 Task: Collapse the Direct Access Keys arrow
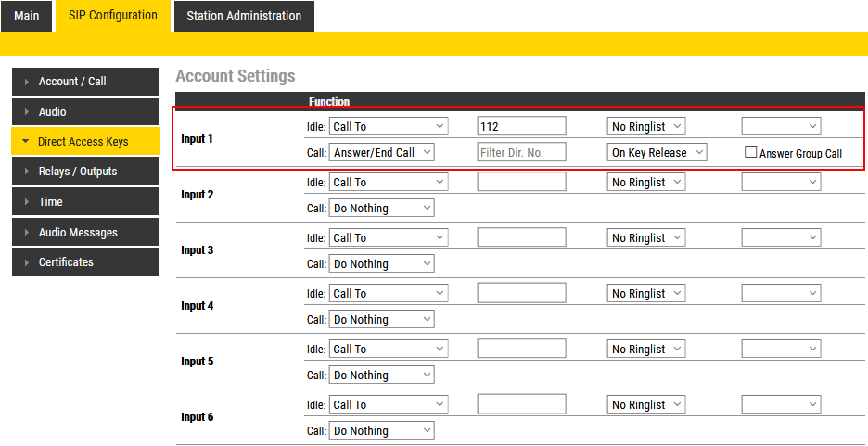point(26,142)
